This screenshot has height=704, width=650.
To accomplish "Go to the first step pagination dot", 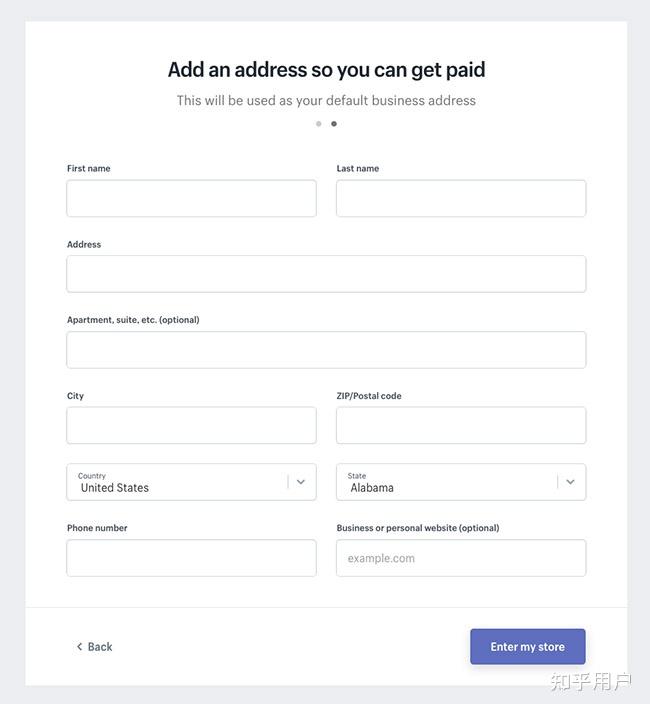I will pos(318,124).
